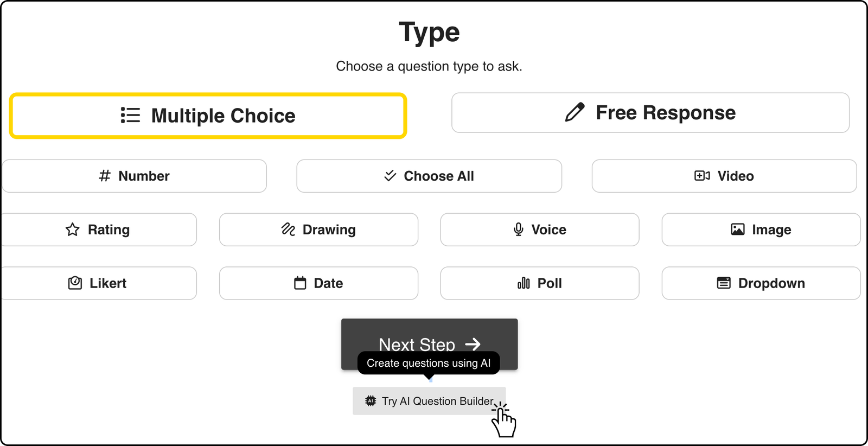Click the picture icon beside Image
This screenshot has height=446, width=868.
(738, 230)
